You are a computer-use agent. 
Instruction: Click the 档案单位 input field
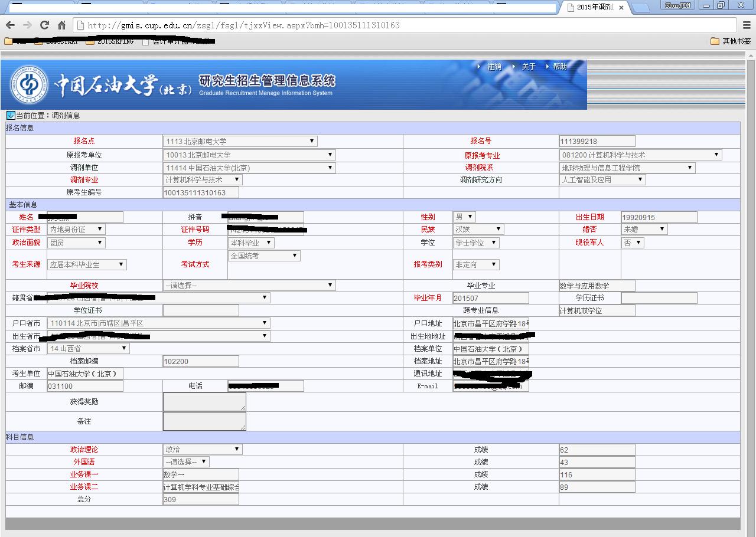tap(491, 349)
